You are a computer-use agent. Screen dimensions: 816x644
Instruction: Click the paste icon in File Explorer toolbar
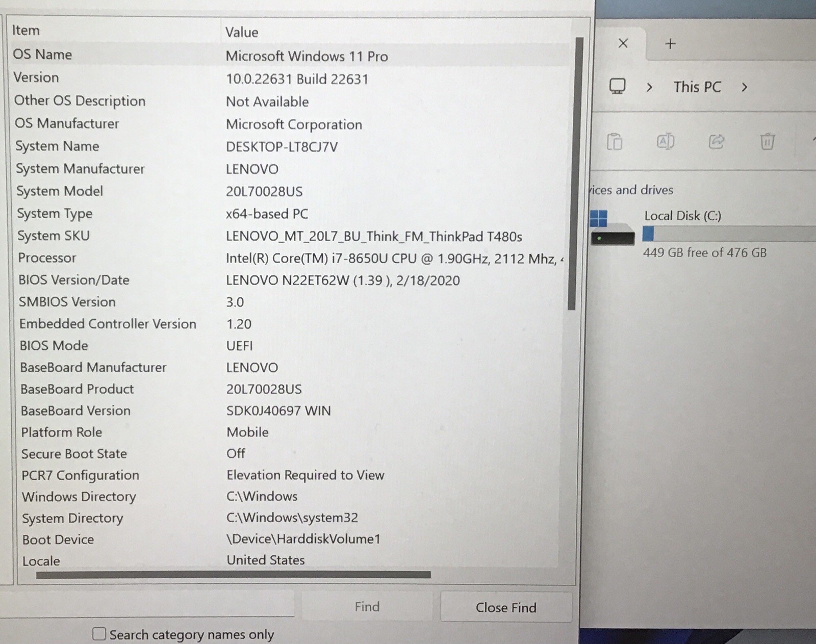(x=615, y=141)
